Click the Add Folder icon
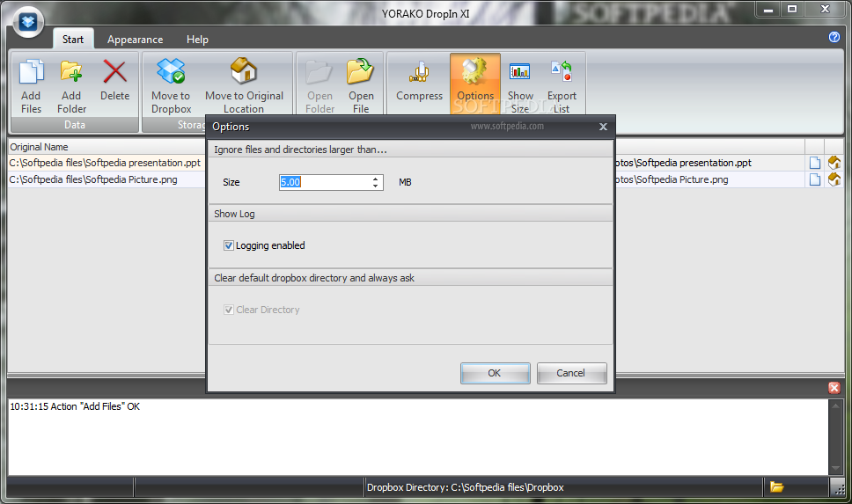This screenshot has width=852, height=504. click(71, 72)
